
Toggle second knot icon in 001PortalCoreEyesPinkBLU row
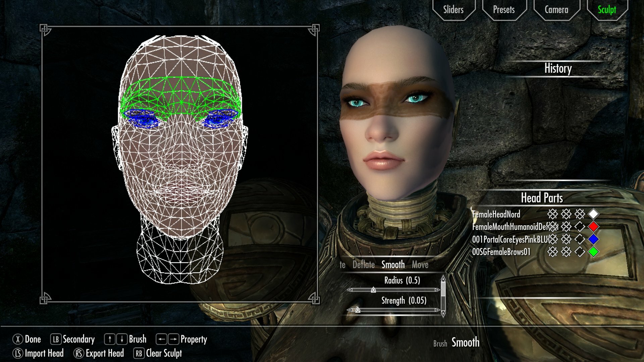click(566, 239)
